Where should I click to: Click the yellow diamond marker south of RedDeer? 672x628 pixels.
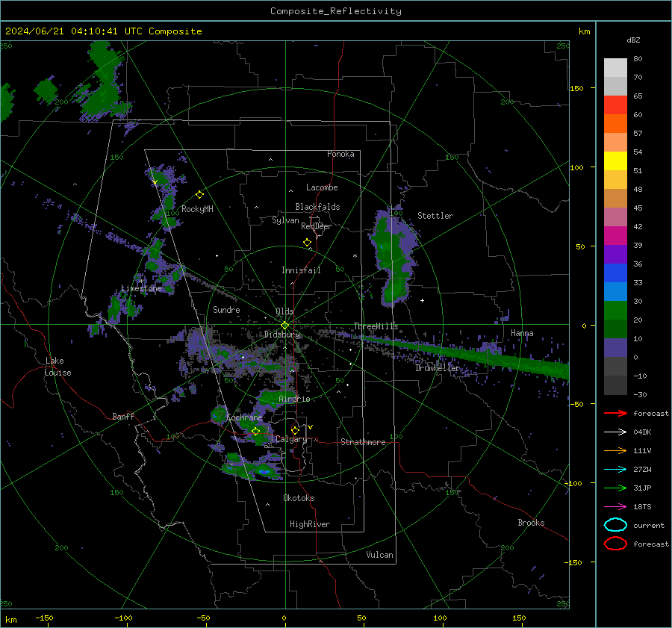click(x=307, y=243)
